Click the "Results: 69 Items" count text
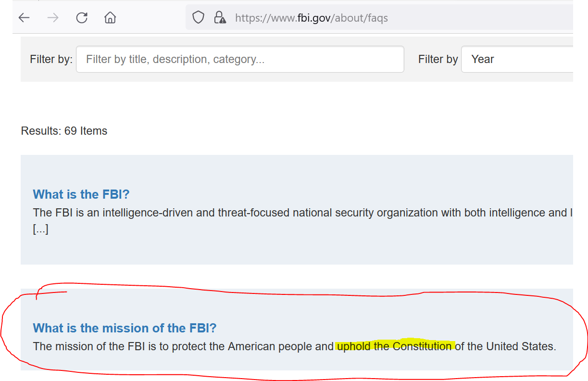 (x=64, y=131)
